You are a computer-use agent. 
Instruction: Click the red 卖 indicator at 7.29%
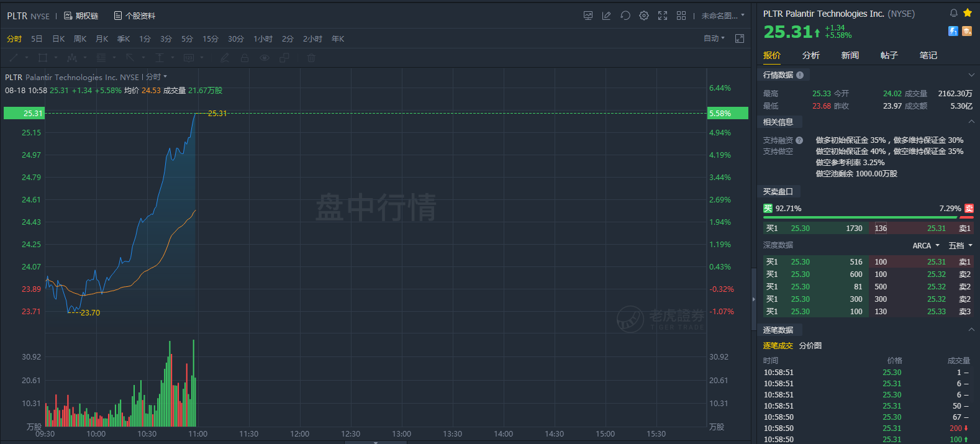point(969,209)
